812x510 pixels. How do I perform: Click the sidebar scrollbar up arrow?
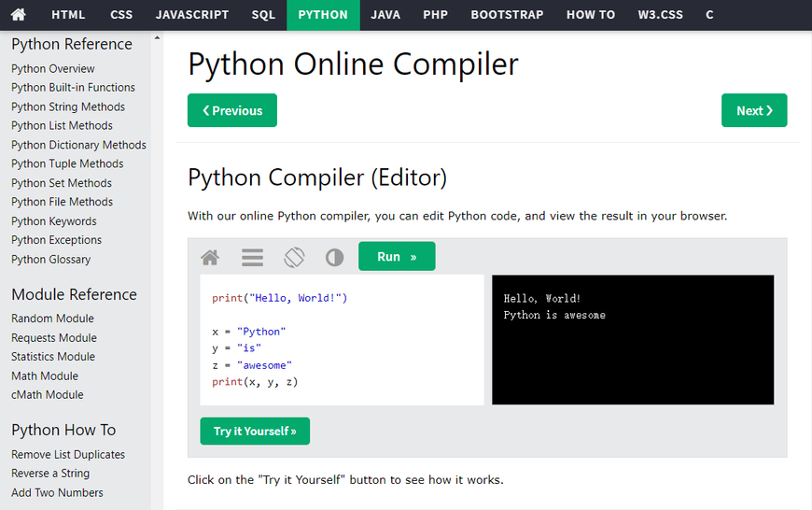(x=156, y=39)
